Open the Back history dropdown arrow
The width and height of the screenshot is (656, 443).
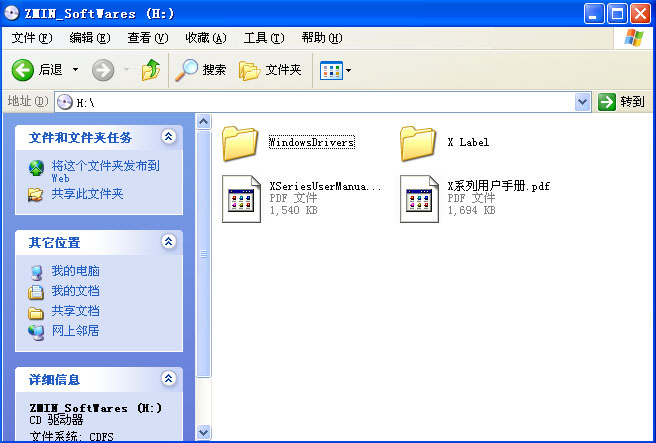click(75, 69)
